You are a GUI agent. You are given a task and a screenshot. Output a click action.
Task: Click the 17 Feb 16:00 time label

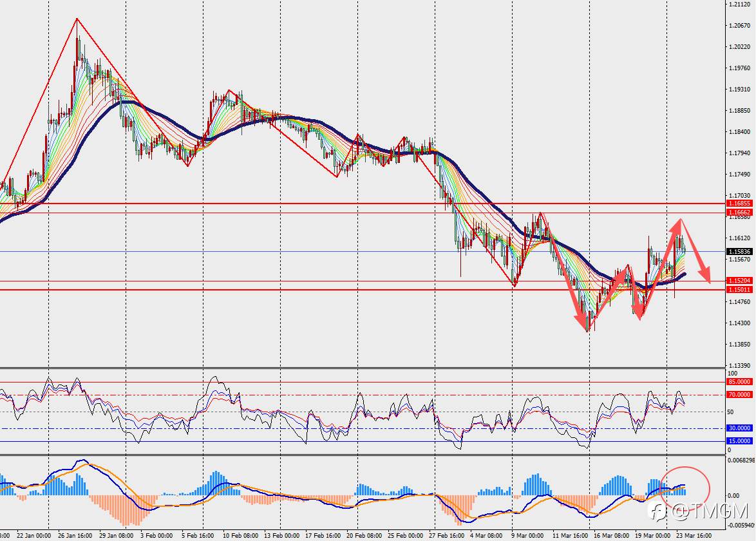pos(322,535)
